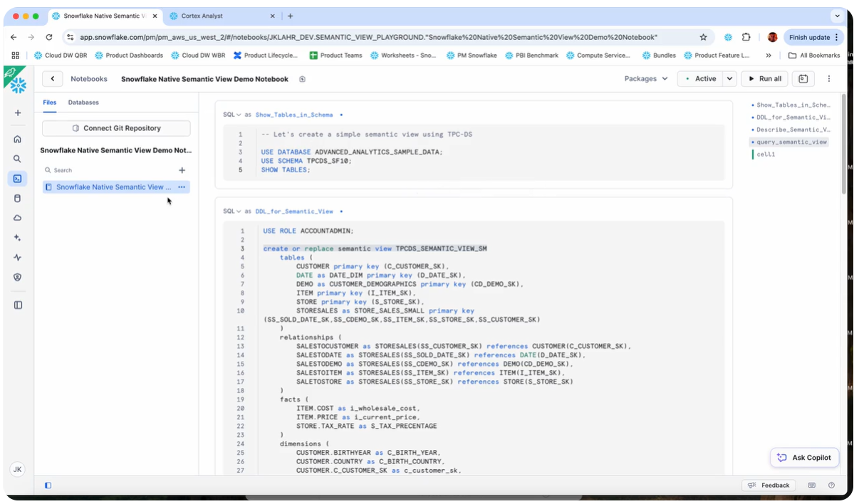Open Ask Copilot
This screenshot has width=859, height=504.
coord(804,458)
